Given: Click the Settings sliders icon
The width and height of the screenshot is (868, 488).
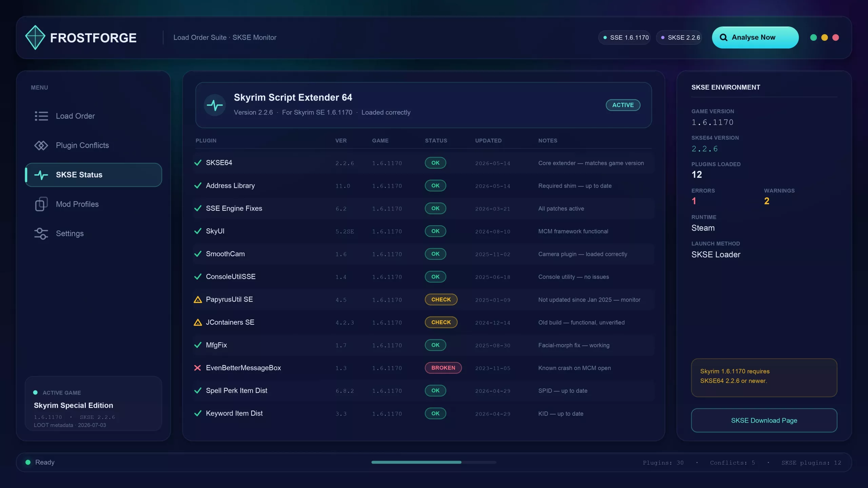Looking at the screenshot, I should pos(41,233).
